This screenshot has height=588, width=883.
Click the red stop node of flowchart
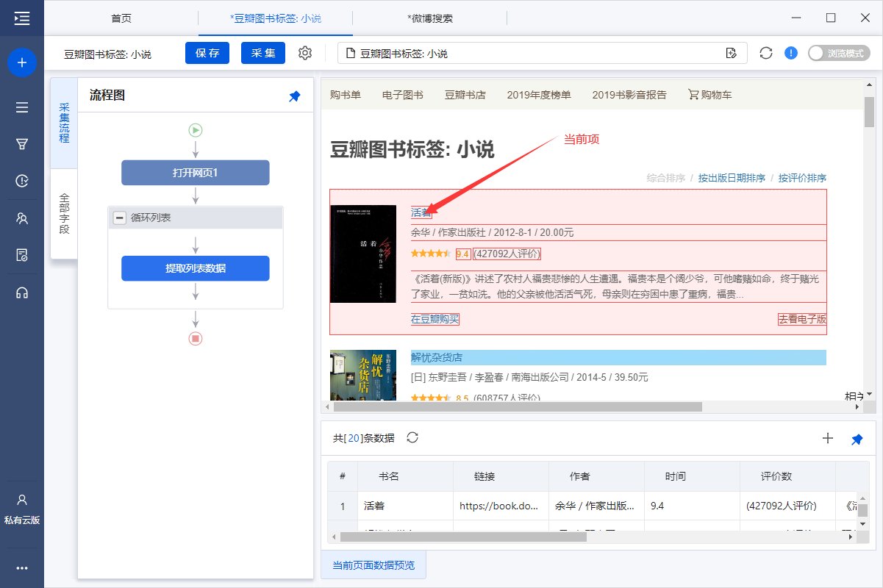pyautogui.click(x=196, y=339)
